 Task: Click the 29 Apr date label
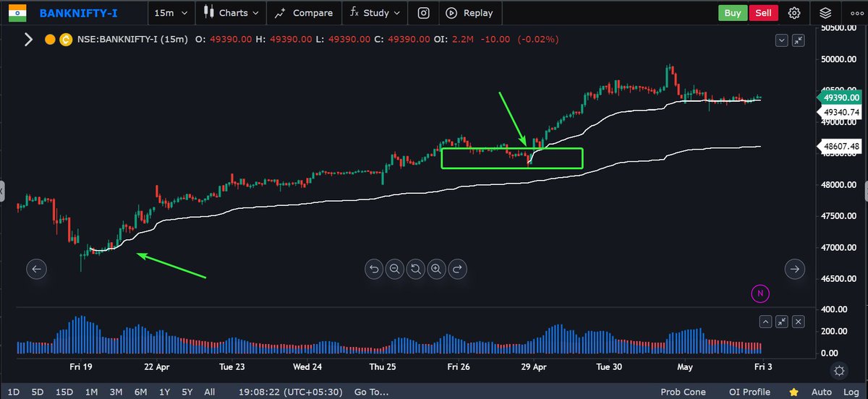[x=534, y=366]
